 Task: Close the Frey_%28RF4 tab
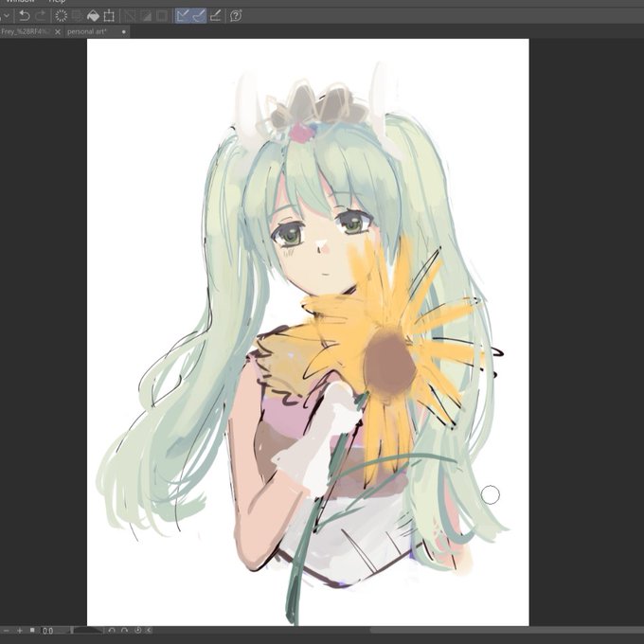coord(58,31)
